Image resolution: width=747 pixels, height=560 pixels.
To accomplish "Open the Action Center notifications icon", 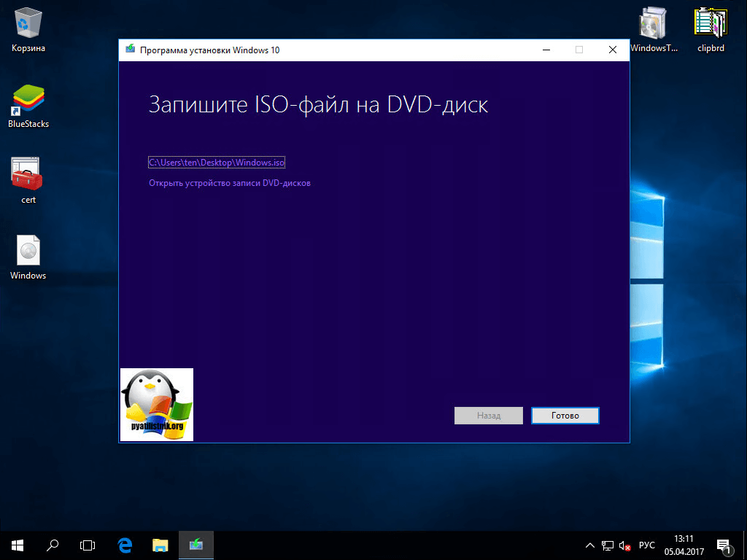I will 724,545.
